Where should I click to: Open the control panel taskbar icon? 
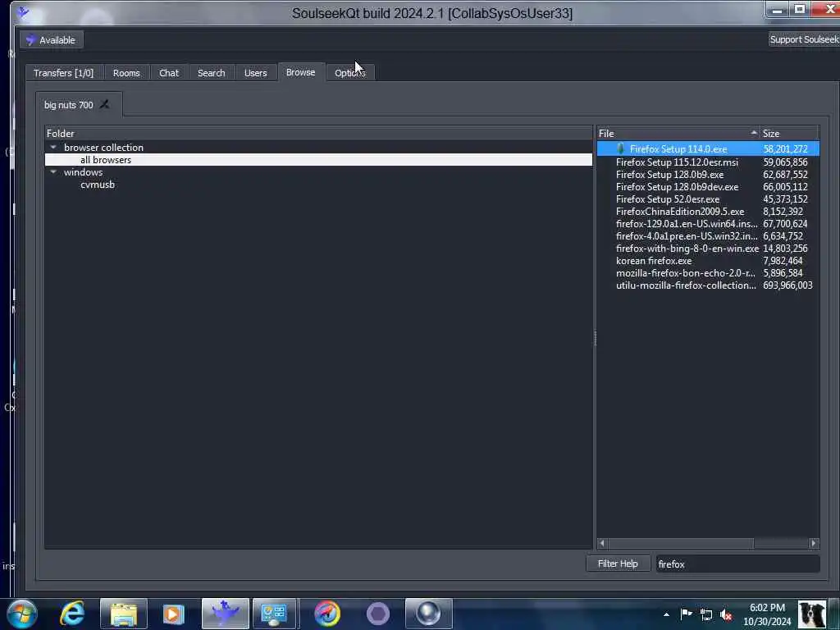click(274, 614)
